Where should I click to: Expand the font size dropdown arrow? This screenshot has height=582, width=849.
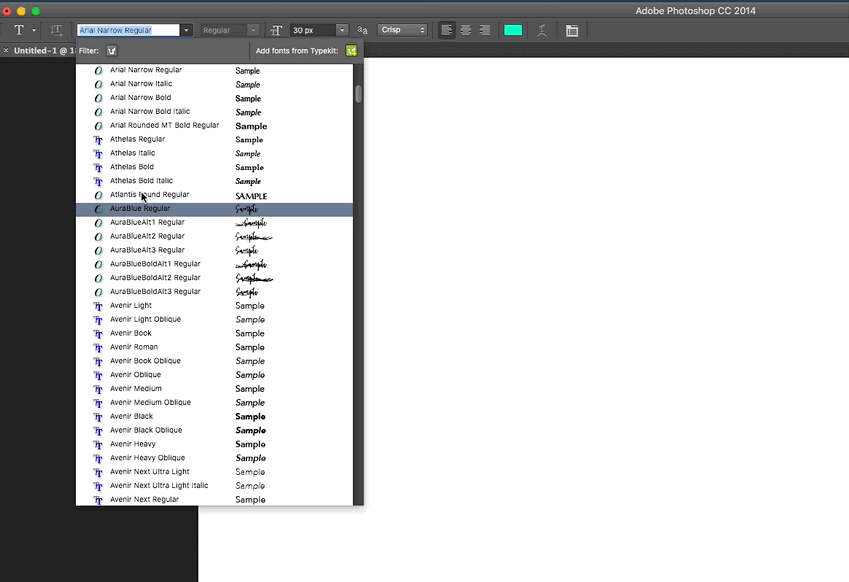(342, 30)
